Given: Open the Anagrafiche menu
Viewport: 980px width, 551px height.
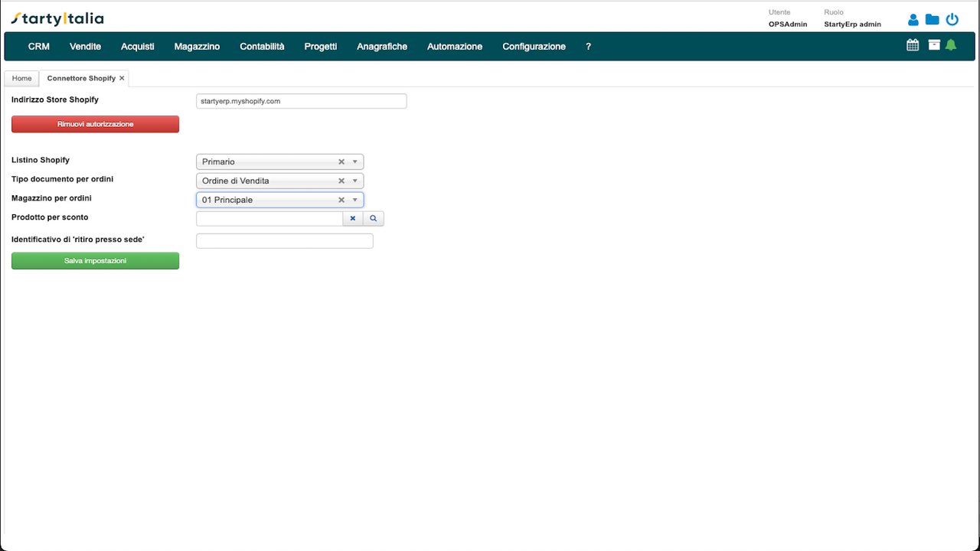Looking at the screenshot, I should pos(382,46).
